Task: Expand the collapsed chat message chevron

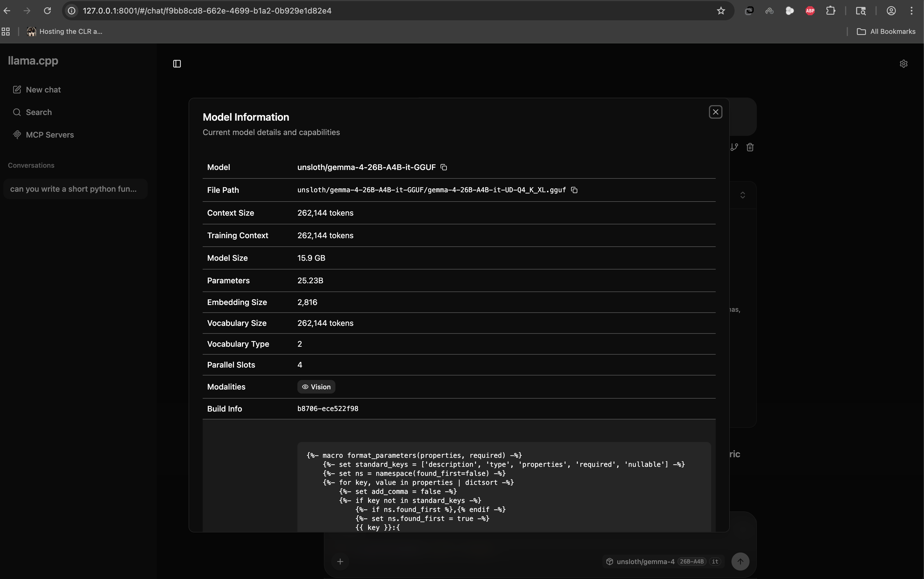Action: [x=742, y=195]
